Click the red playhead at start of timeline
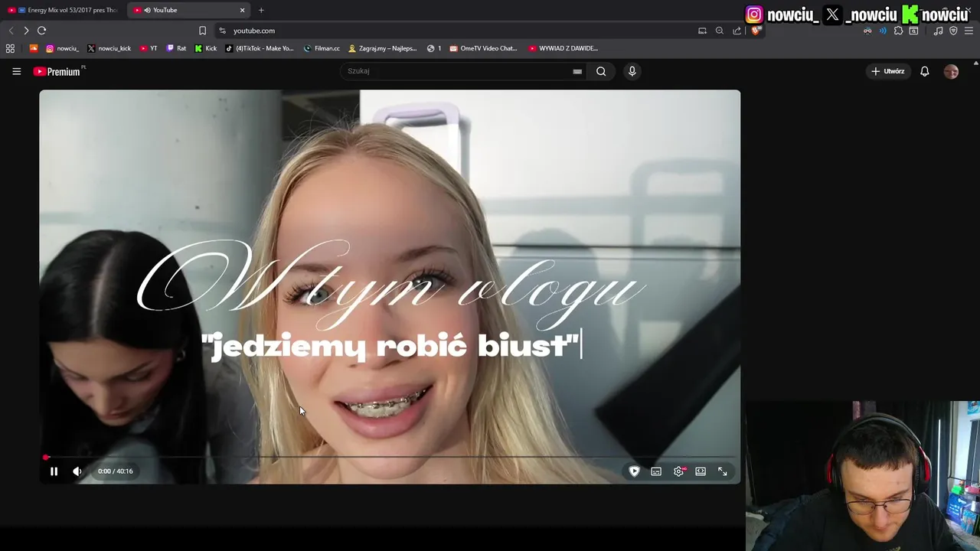Image resolution: width=980 pixels, height=551 pixels. (46, 458)
